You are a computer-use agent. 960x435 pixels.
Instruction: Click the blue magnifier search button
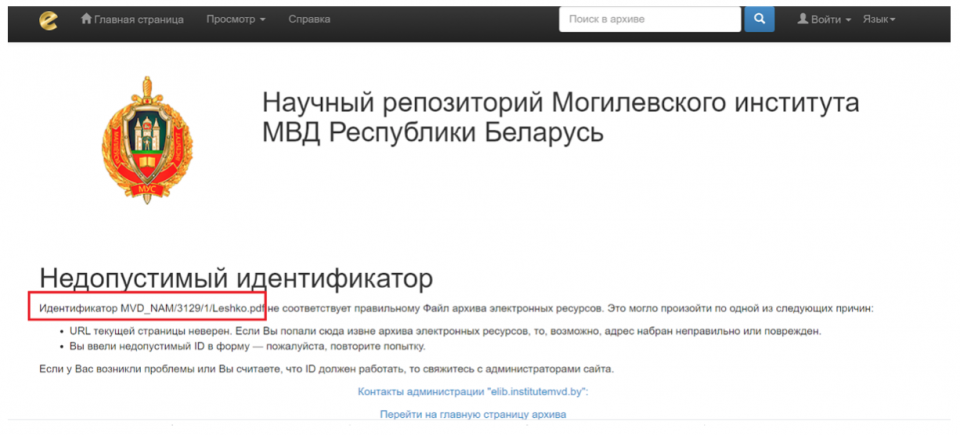pyautogui.click(x=759, y=20)
